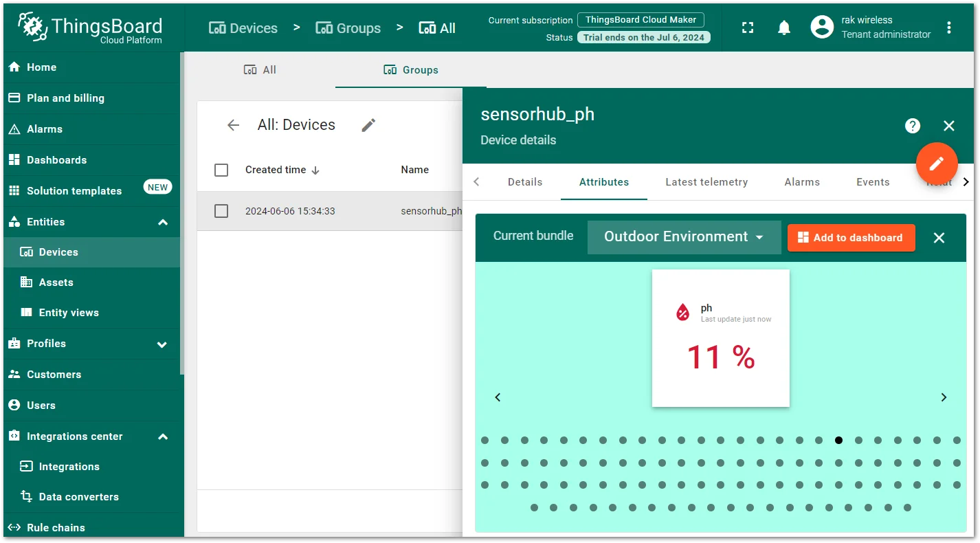Collapse the Entities section chevron
The height and width of the screenshot is (543, 980).
pos(163,222)
